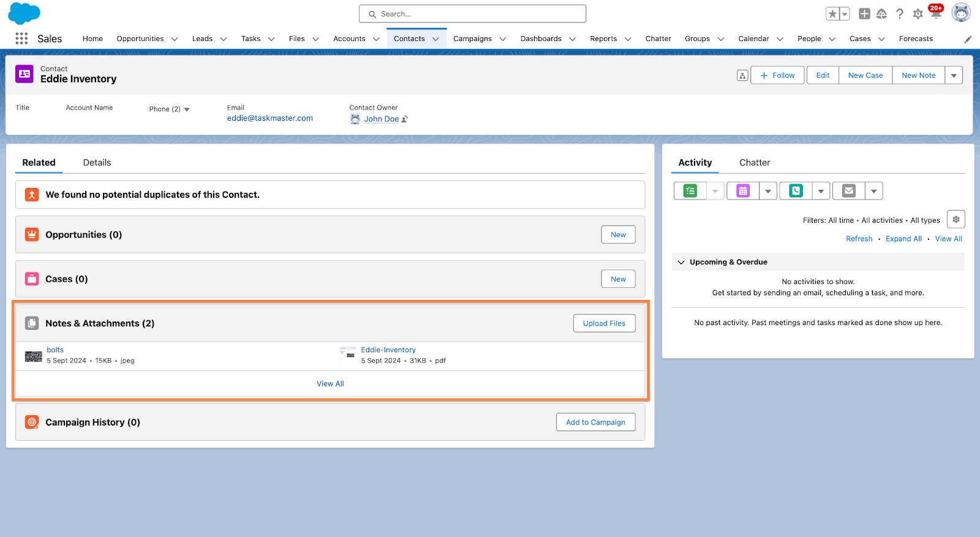This screenshot has height=537, width=980.
Task: Click the New Task activity icon
Action: tap(690, 191)
